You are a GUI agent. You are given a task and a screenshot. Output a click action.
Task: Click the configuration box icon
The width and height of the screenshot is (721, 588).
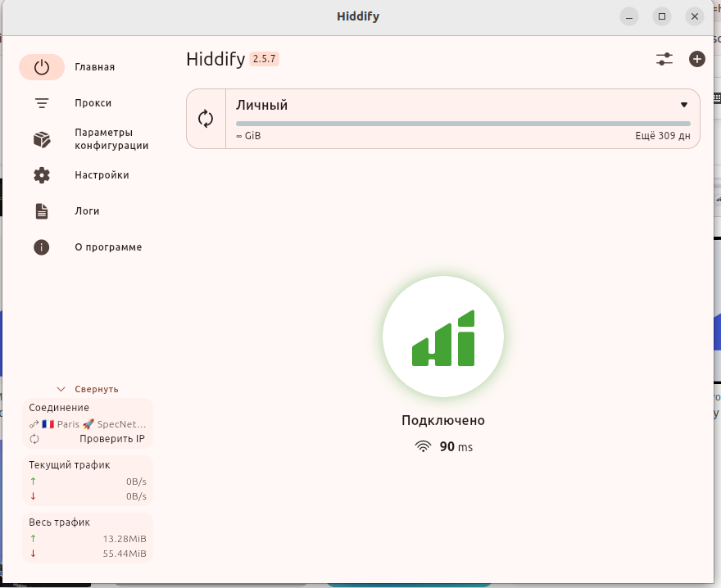pos(42,139)
